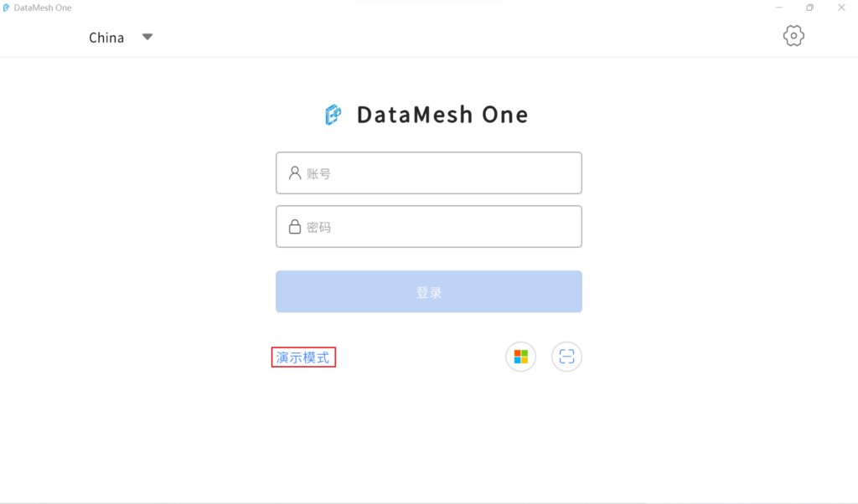Click the DataMesh One cube logo

pyautogui.click(x=333, y=115)
